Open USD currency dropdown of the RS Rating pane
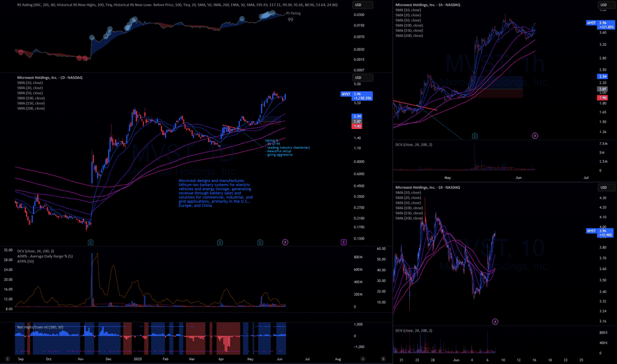Screen dimensions: 617x364 pos(362,5)
